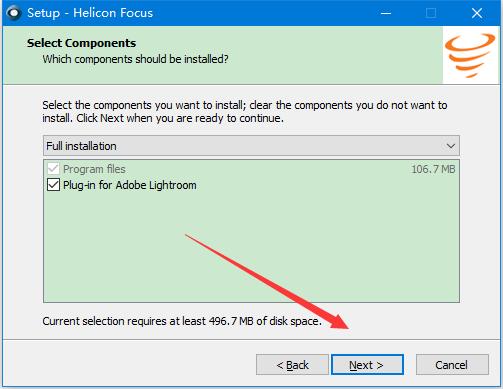
Task: Click the Next button
Action: pos(367,365)
